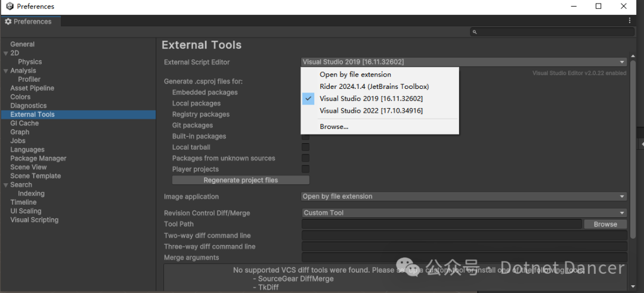This screenshot has height=293, width=644.
Task: Open the Profiler section
Action: [x=29, y=79]
